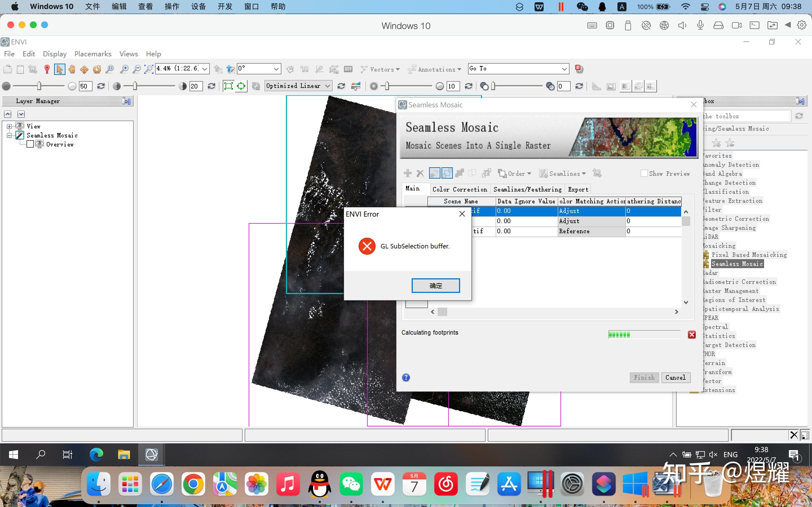Adjust the brightness slider handle
812x507 pixels.
point(39,86)
